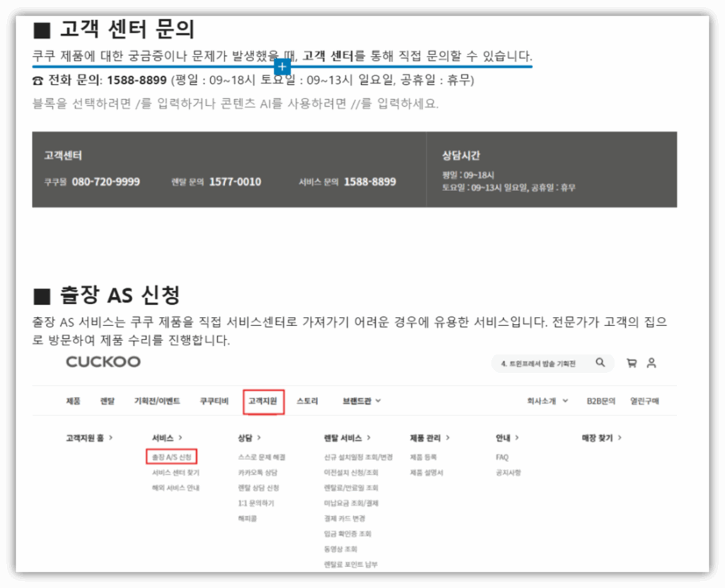Image resolution: width=725 pixels, height=588 pixels.
Task: Click the paragraph starting 쿠쿠 제품에 대한 궁금증
Action: click(x=282, y=56)
